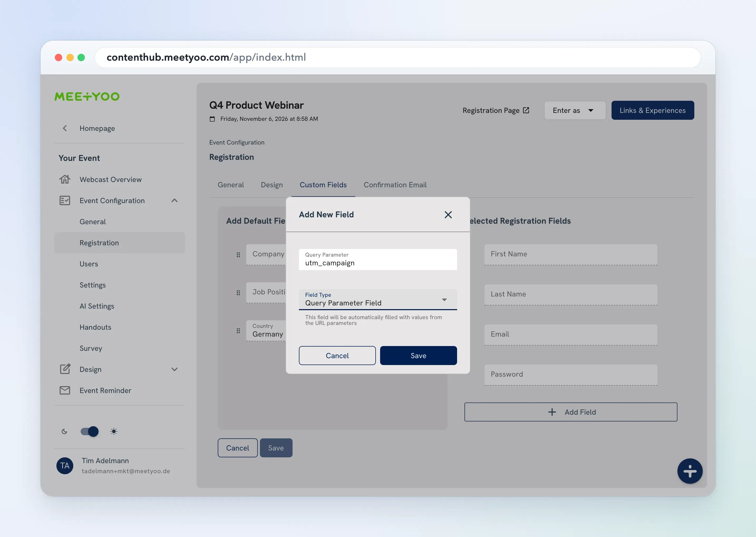This screenshot has height=537, width=756.
Task: Click the moon dark mode icon
Action: click(x=64, y=431)
